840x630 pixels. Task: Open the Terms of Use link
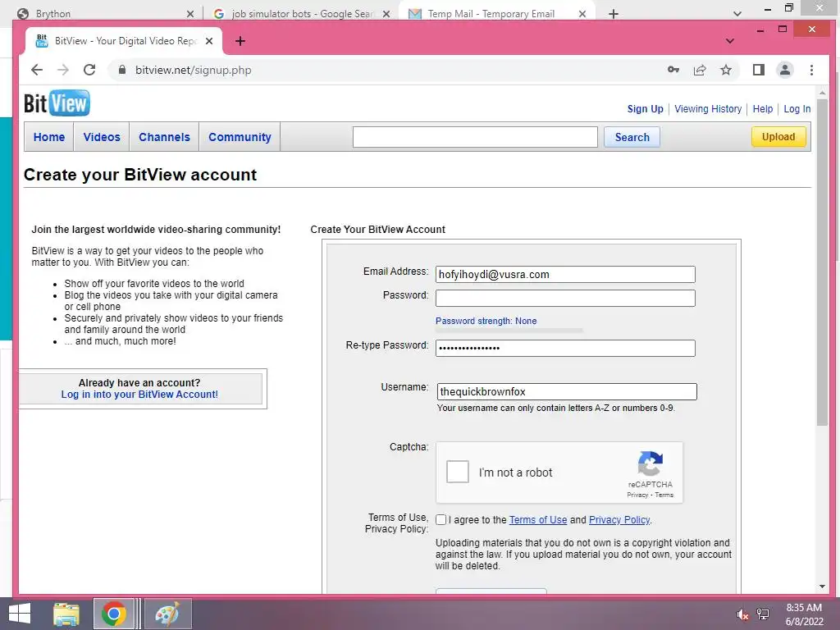(x=538, y=519)
